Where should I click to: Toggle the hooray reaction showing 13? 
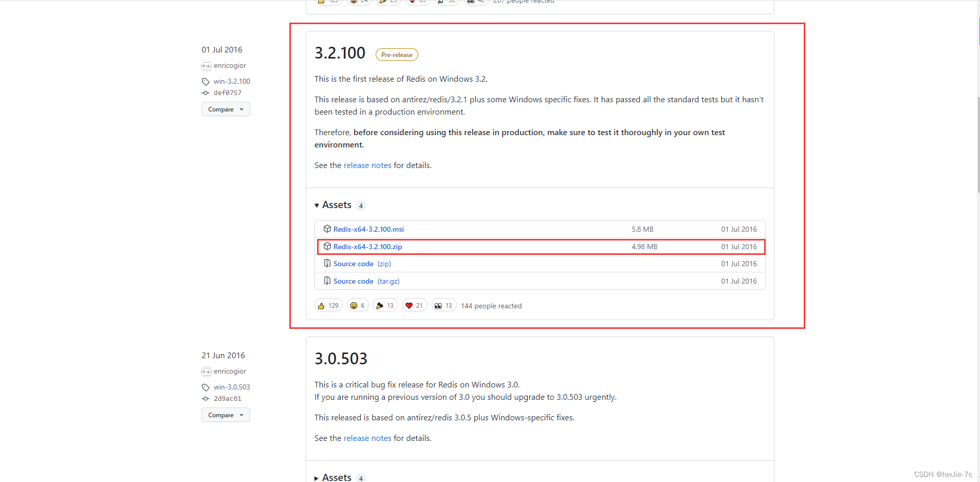point(385,306)
